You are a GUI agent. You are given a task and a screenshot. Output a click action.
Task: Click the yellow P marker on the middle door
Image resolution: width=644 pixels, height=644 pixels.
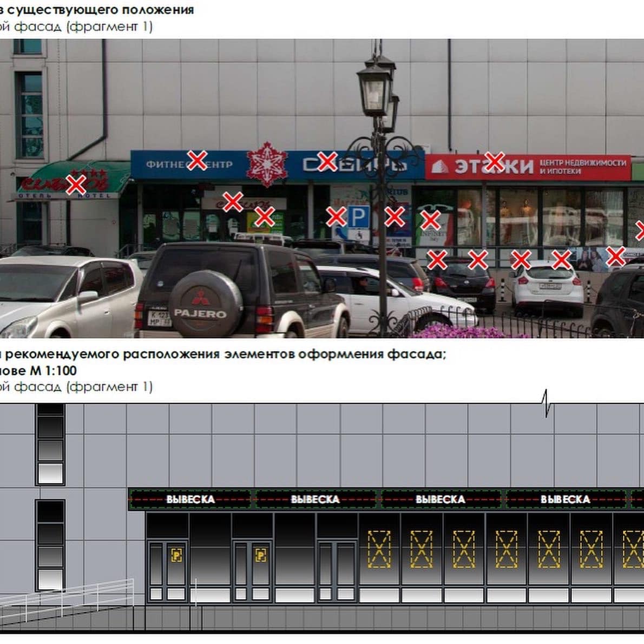pyautogui.click(x=260, y=555)
